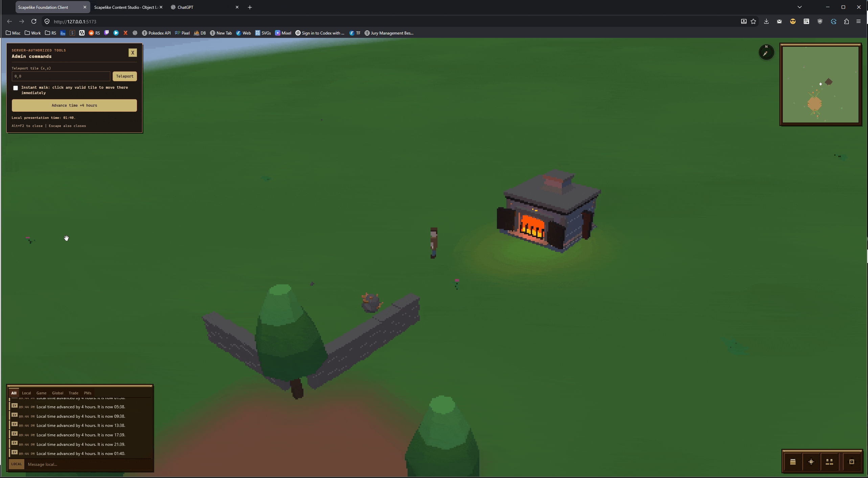The height and width of the screenshot is (478, 868).
Task: Click the orange X bookmark icon
Action: point(125,33)
